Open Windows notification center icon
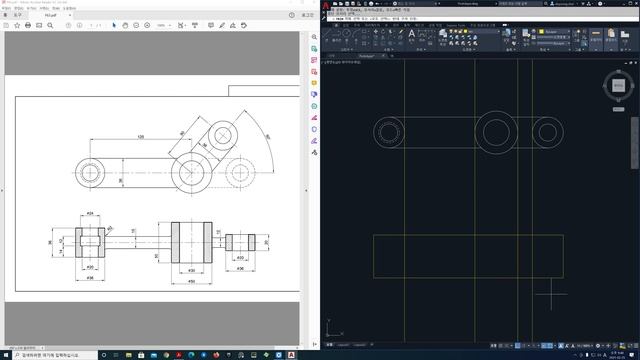The height and width of the screenshot is (360, 640). (x=632, y=355)
